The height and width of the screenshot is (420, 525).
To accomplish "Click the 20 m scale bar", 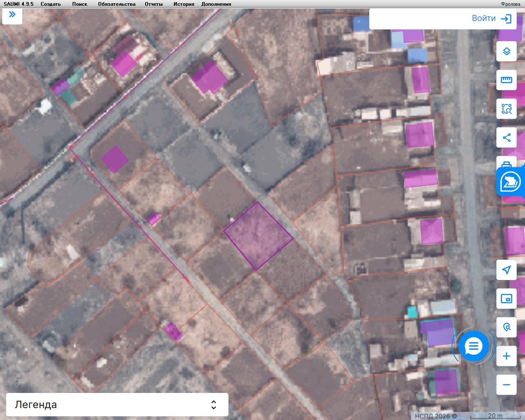I will click(495, 416).
